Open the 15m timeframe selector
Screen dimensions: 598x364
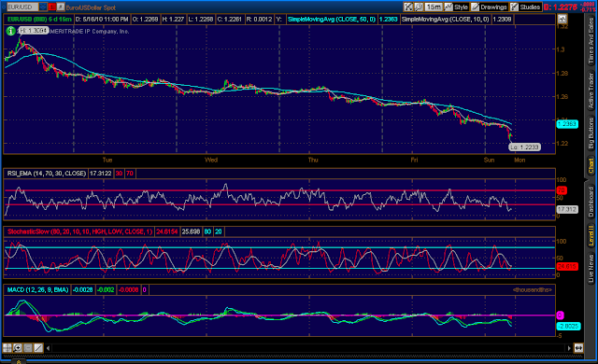434,7
